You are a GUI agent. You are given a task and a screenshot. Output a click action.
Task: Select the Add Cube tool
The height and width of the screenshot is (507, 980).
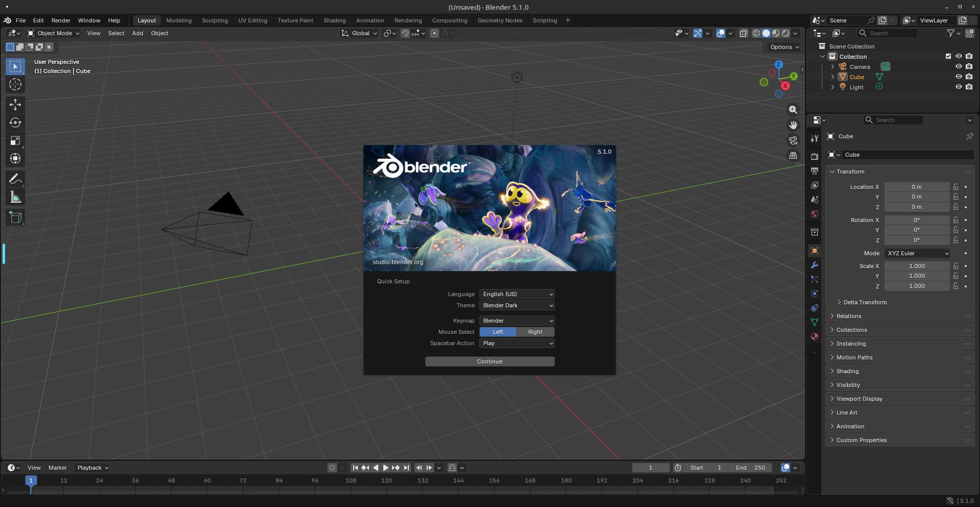(x=15, y=218)
